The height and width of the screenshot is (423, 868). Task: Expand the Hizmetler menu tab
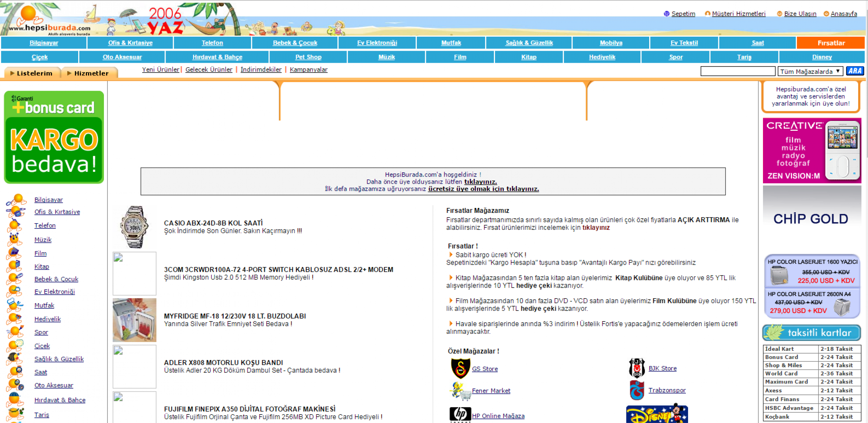[89, 73]
